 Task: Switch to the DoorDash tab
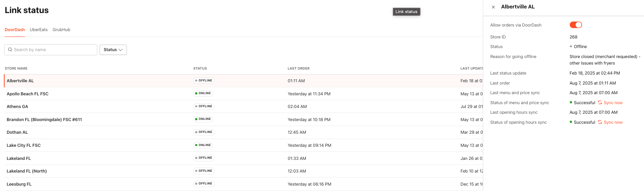click(x=15, y=30)
